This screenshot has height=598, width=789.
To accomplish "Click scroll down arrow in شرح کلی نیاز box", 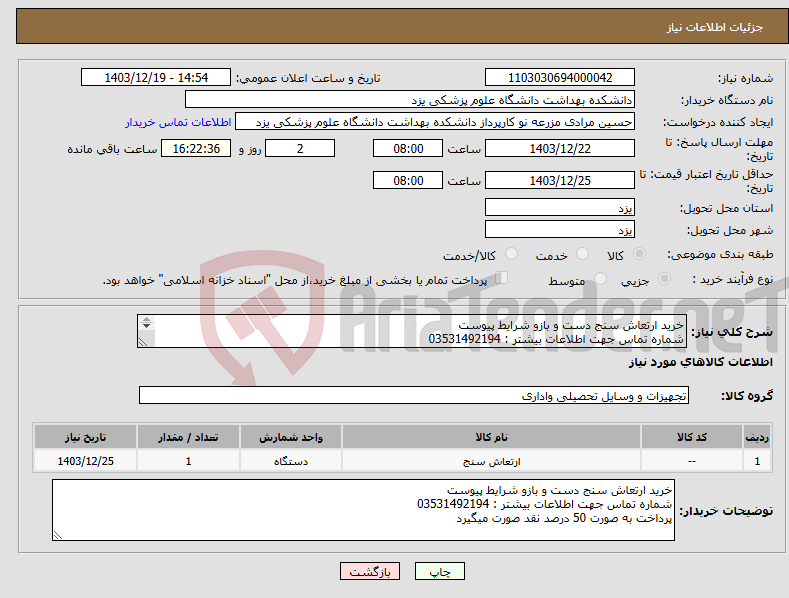I will (146, 326).
